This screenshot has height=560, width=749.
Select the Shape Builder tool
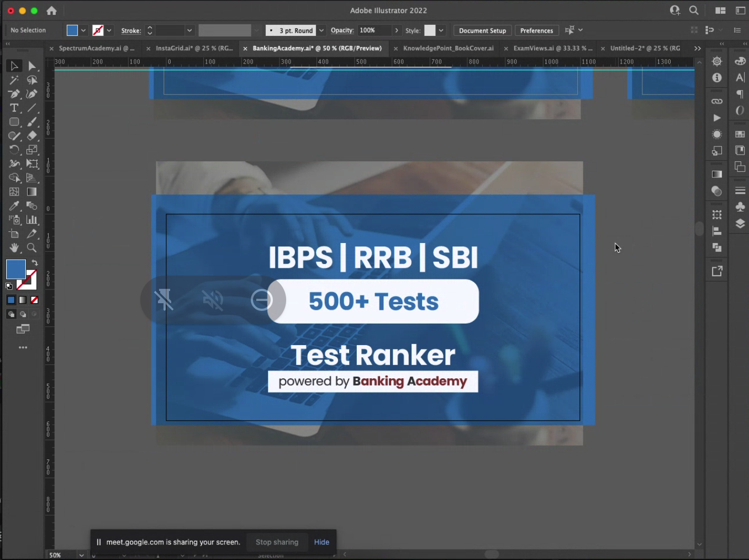coord(14,178)
